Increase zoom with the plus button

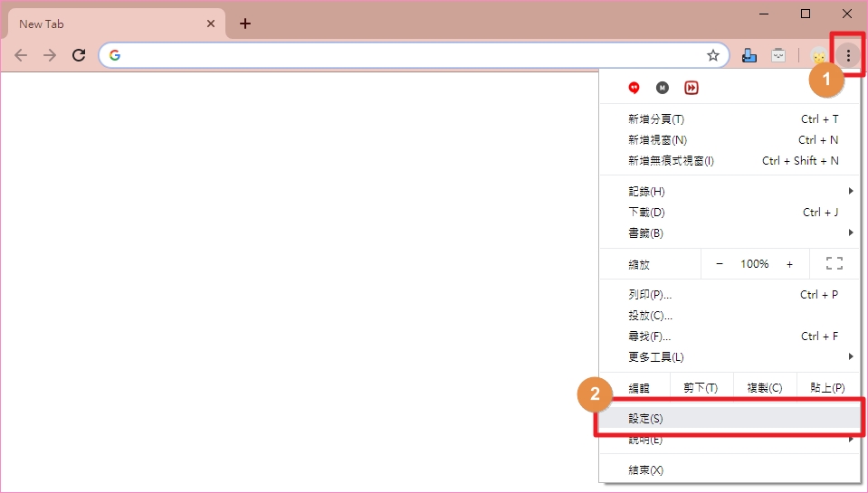tap(789, 264)
